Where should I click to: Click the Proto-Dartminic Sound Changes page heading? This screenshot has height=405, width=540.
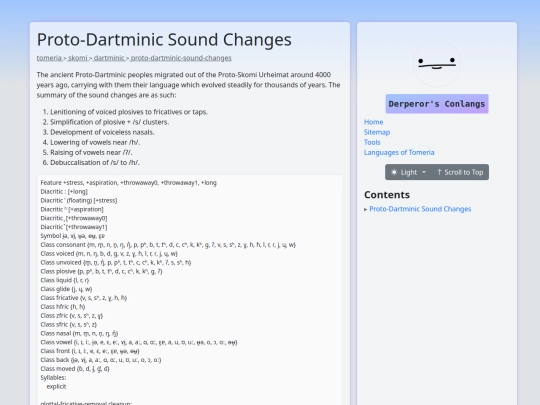164,40
